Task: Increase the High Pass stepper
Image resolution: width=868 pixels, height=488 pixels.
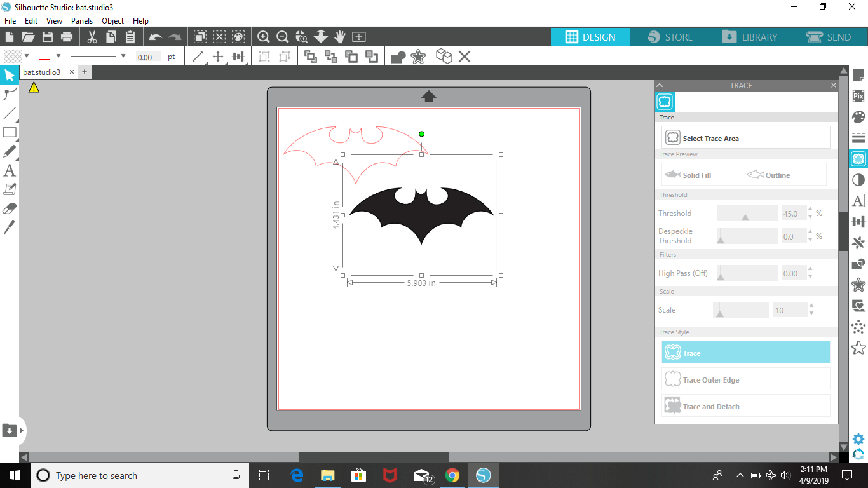Action: [x=810, y=269]
